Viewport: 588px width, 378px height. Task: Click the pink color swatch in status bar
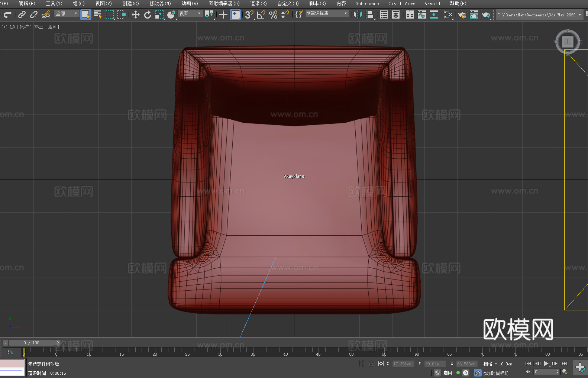coord(12,364)
